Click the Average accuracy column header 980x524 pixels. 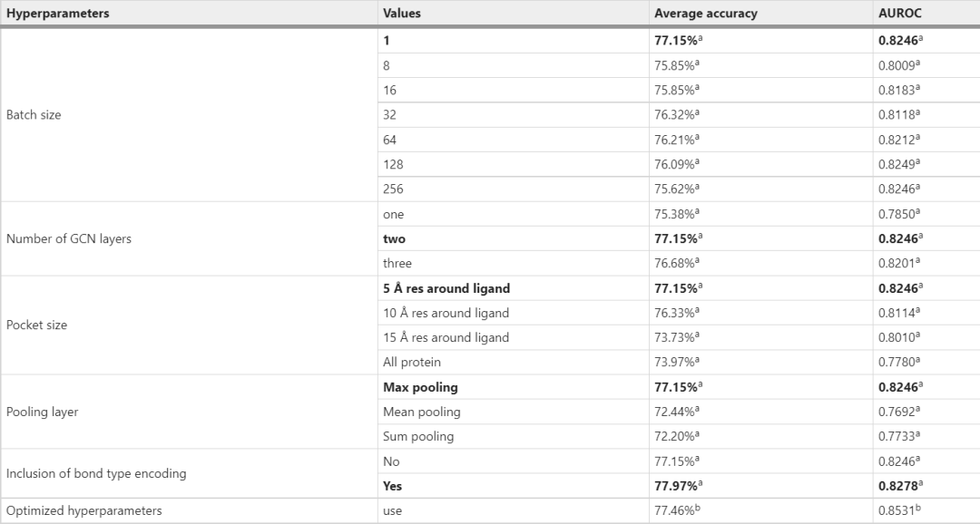[706, 14]
